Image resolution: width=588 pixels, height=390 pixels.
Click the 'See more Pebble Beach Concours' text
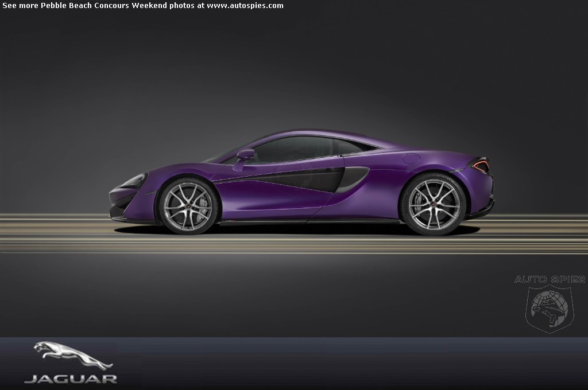point(66,5)
